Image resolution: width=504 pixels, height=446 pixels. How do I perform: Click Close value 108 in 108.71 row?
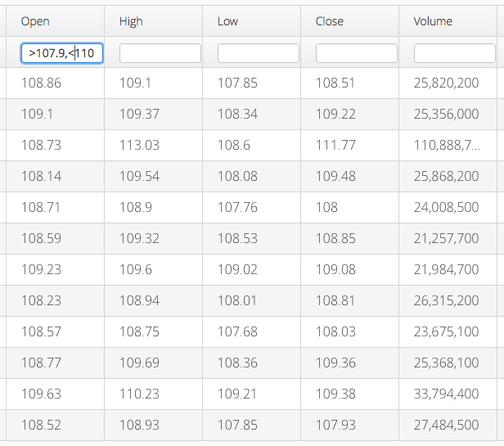[x=326, y=207]
